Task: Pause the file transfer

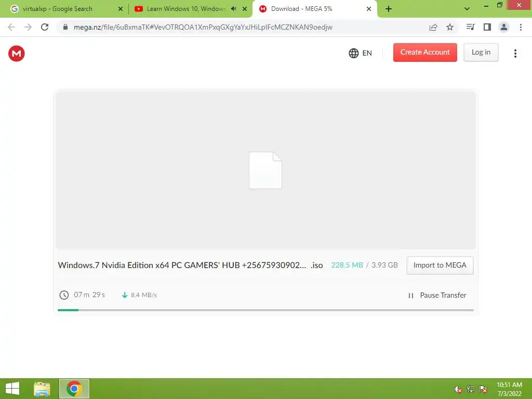Action: (437, 295)
